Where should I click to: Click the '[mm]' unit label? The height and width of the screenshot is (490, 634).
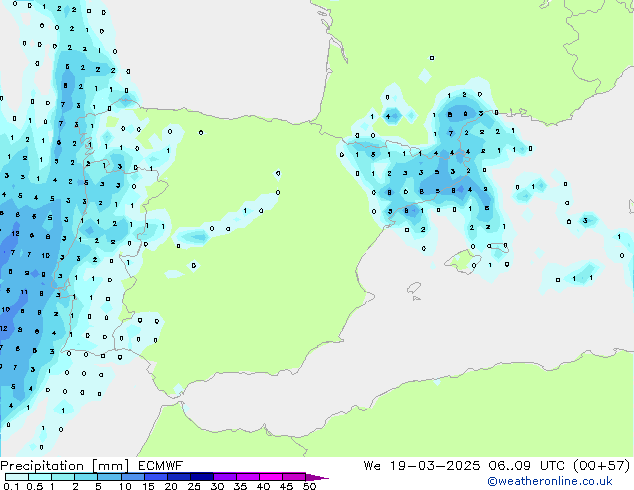(x=110, y=466)
